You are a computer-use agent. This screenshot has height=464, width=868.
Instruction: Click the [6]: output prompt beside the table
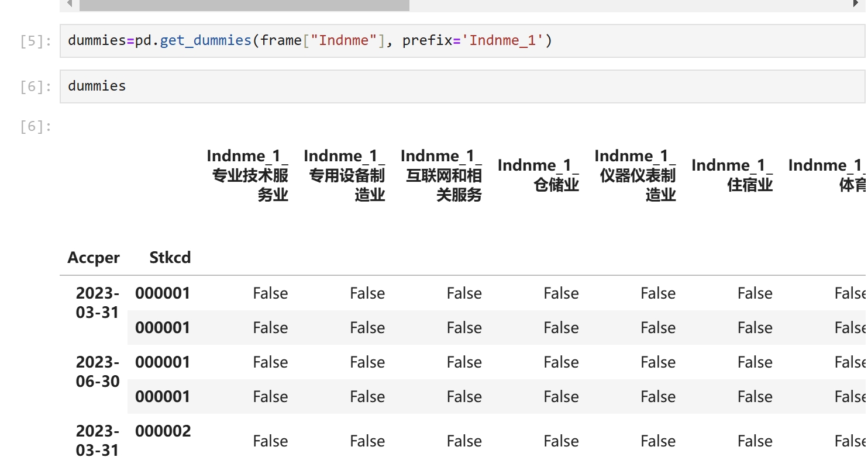[x=36, y=127]
